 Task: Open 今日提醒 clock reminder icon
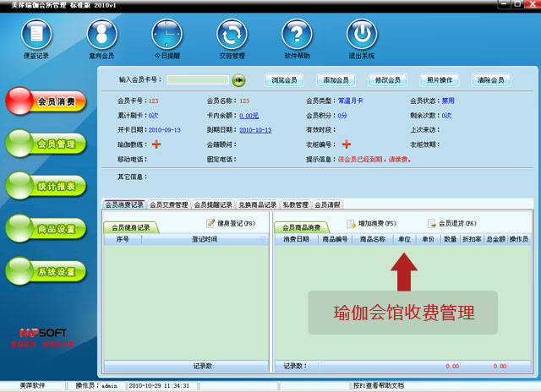pos(167,36)
